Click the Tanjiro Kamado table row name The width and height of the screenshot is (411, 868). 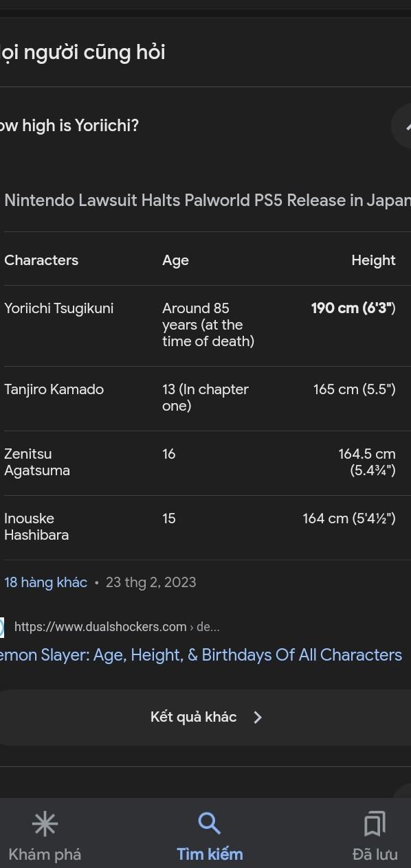point(54,389)
